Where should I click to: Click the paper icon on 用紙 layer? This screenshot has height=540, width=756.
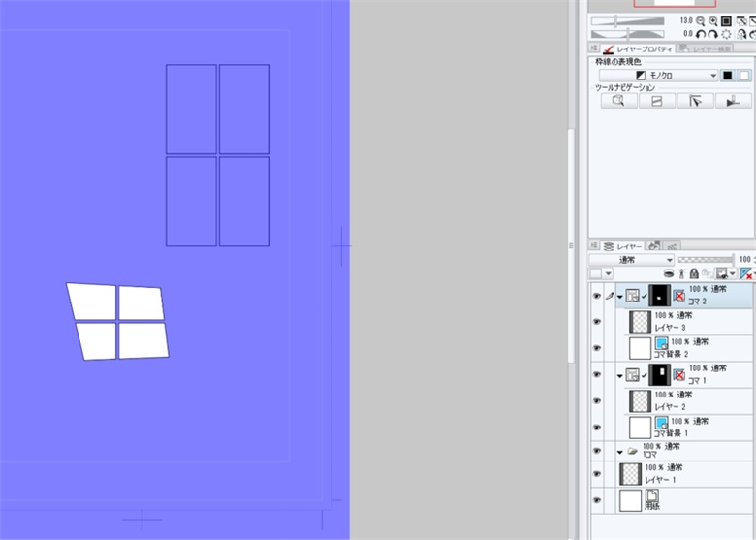(x=651, y=495)
